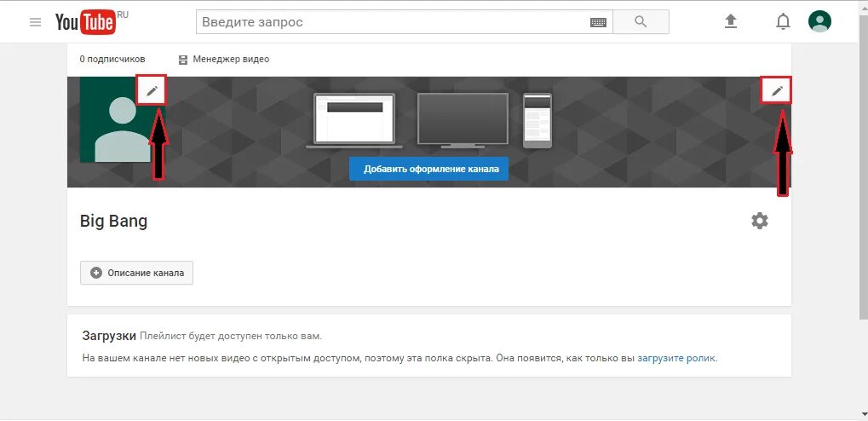Follow the 'загрузите ролик' link
Image resolution: width=868 pixels, height=421 pixels.
675,358
